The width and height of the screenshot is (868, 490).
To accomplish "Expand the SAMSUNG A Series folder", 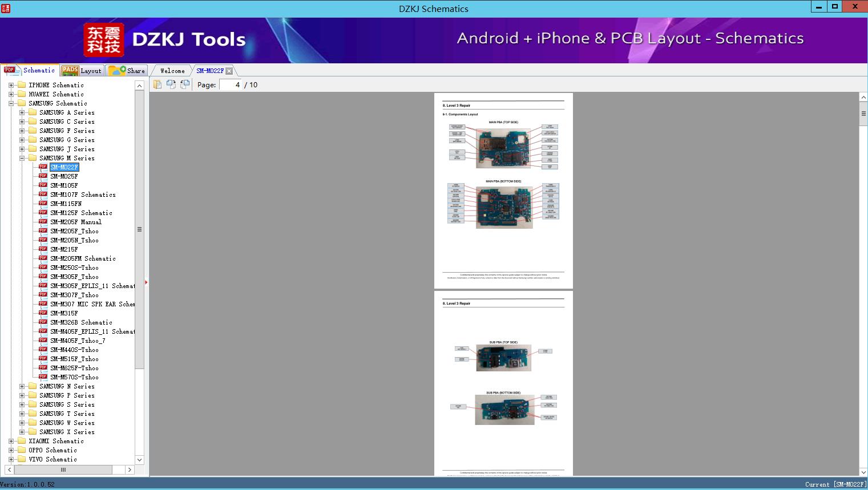I will [22, 112].
